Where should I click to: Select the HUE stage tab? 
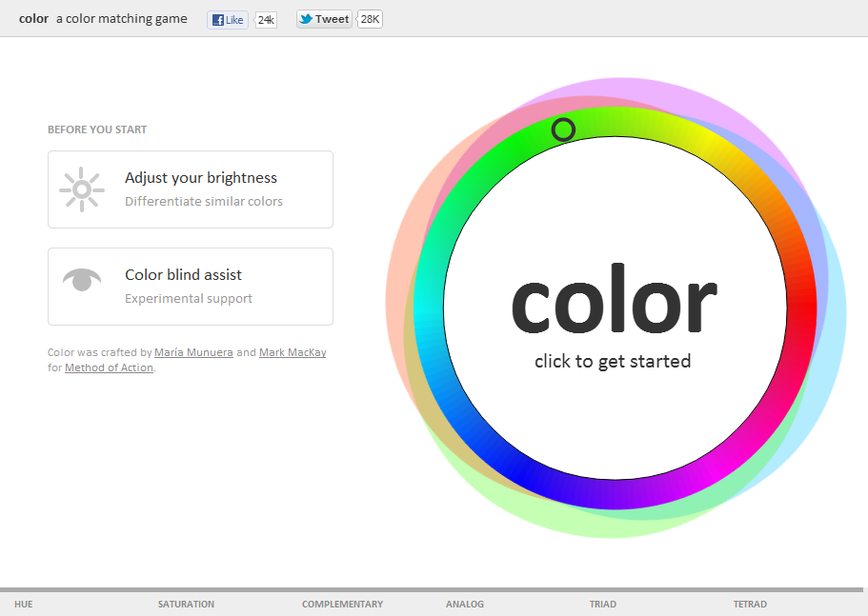(24, 604)
